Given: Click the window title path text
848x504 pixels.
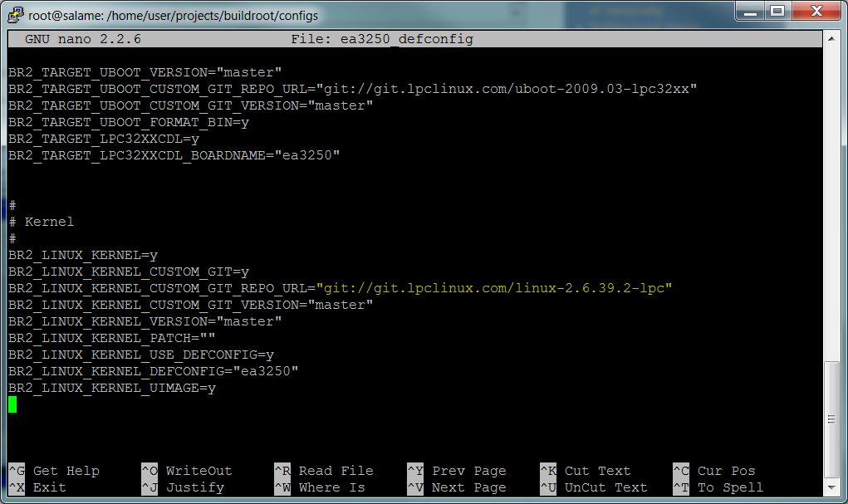Looking at the screenshot, I should tap(173, 16).
